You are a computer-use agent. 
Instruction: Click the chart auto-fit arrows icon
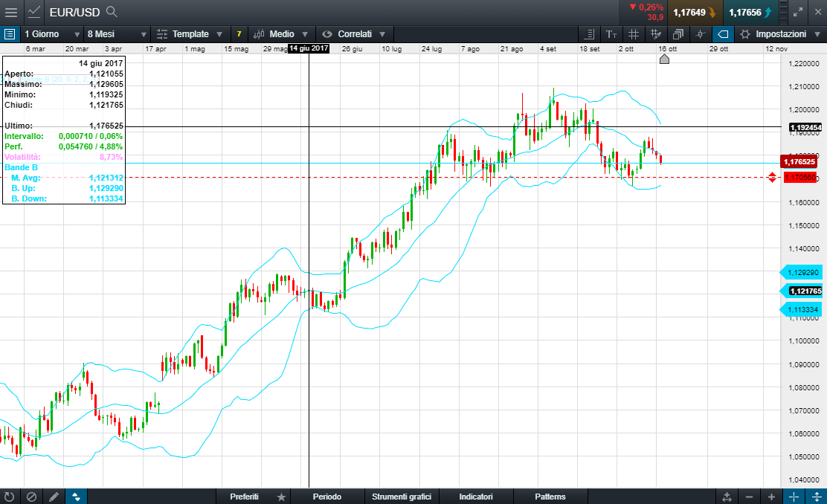pyautogui.click(x=727, y=497)
